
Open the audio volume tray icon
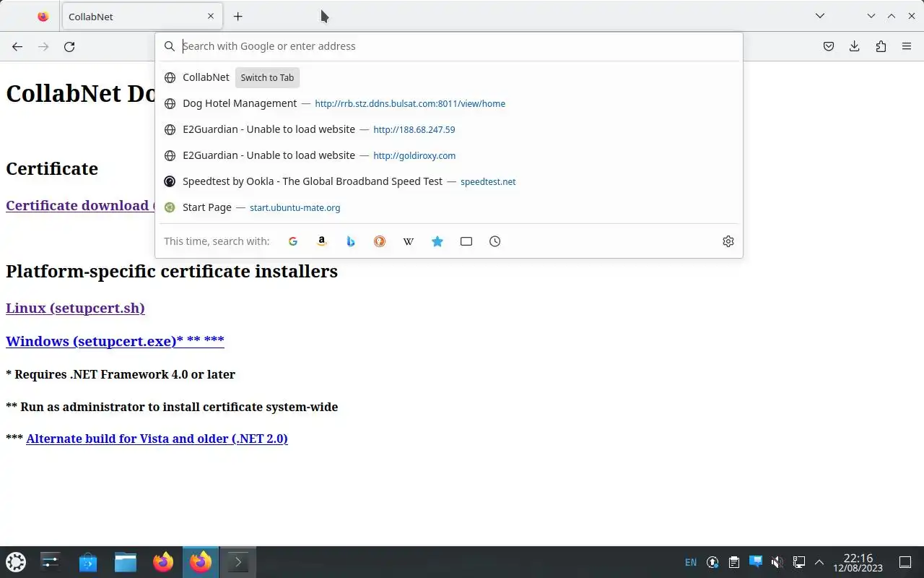(777, 562)
